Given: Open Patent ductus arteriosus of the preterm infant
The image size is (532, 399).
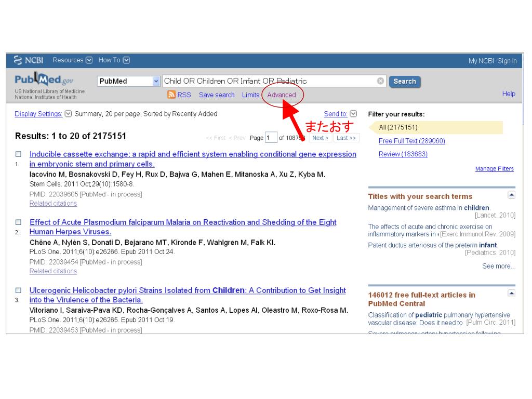Looking at the screenshot, I should pyautogui.click(x=433, y=245).
